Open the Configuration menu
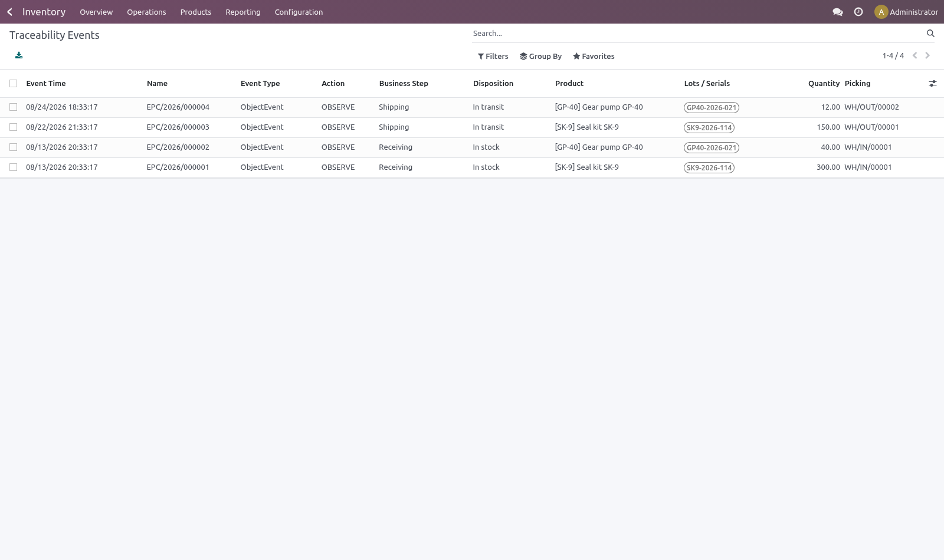The width and height of the screenshot is (944, 560). (x=299, y=12)
